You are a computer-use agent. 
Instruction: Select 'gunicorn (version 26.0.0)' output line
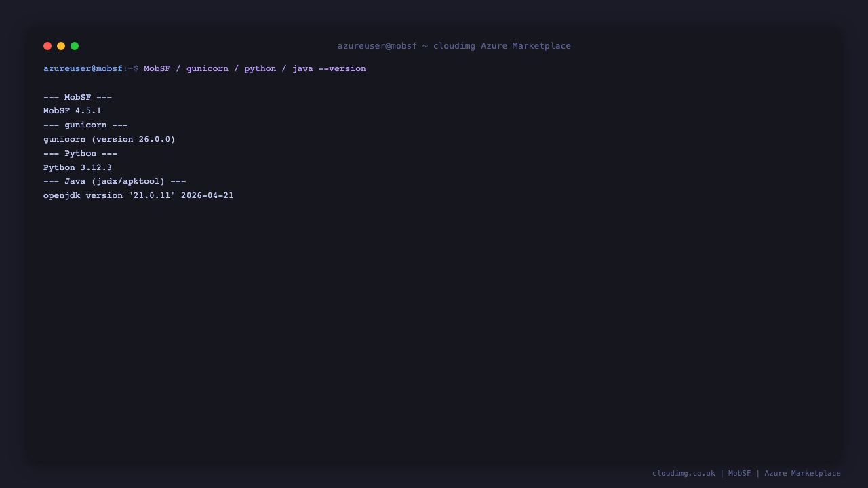(x=109, y=139)
